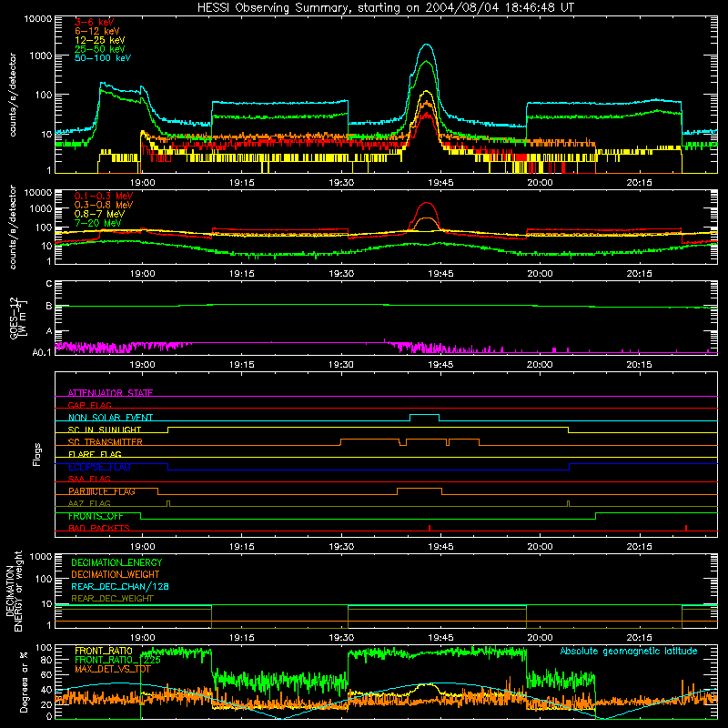This screenshot has width=728, height=728.
Task: Select the FRONTS_OFF flag label
Action: tap(96, 516)
